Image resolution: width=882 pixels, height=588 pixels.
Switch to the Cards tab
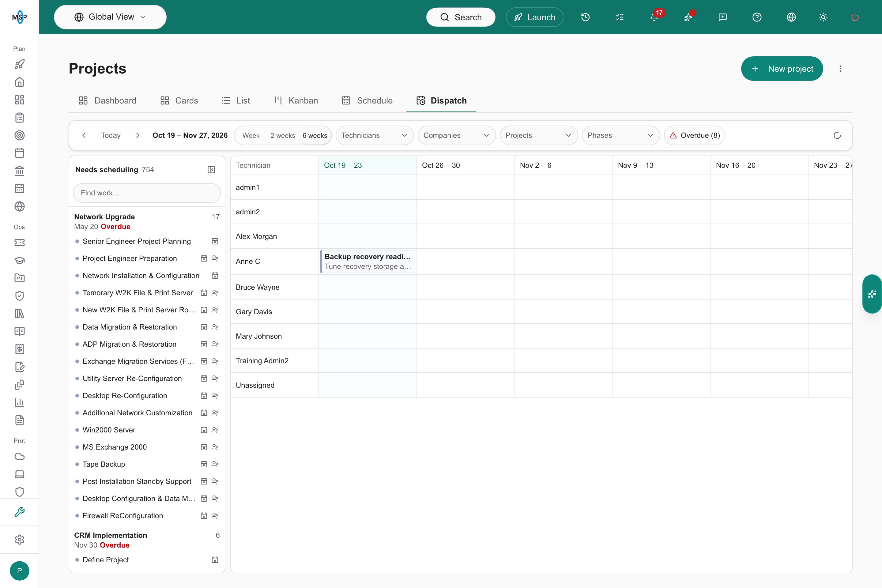coord(179,100)
